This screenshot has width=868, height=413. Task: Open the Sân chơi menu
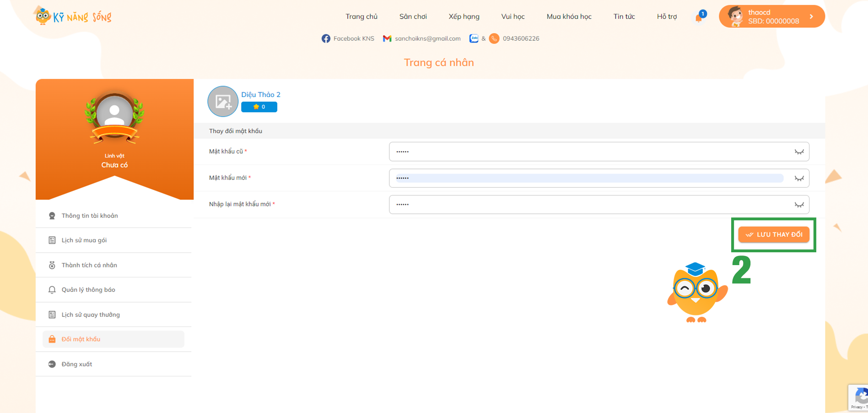[413, 16]
